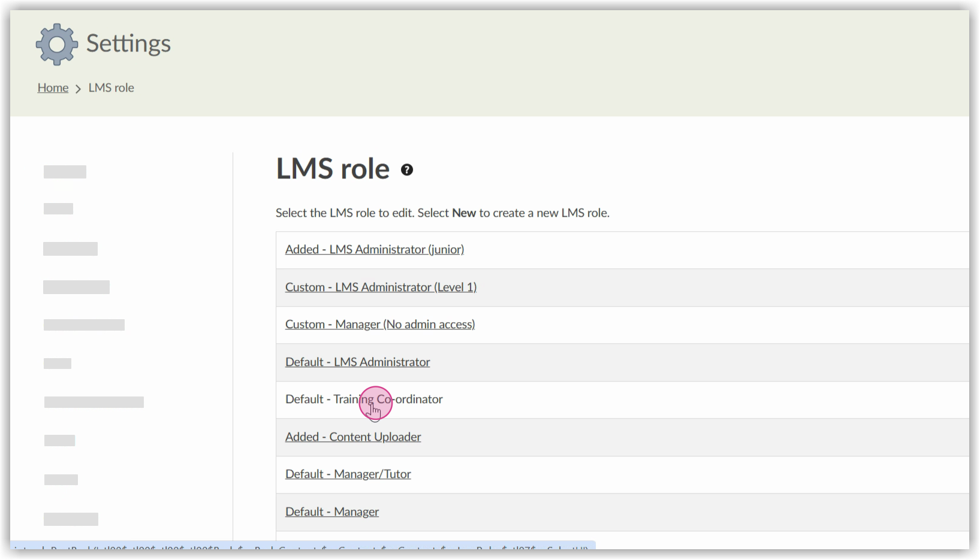
Task: Edit the Default - Manager role
Action: click(331, 511)
